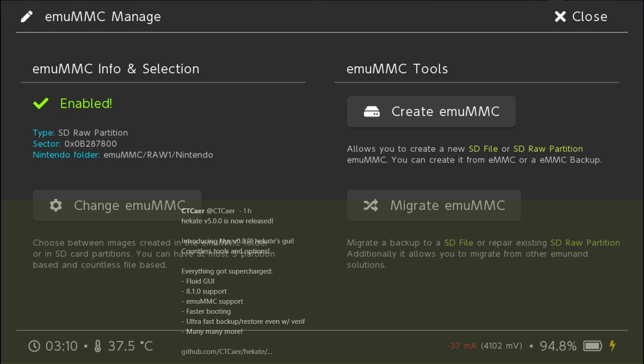Click the 'emuMMC Tools' heading
The width and height of the screenshot is (644, 364).
click(397, 69)
